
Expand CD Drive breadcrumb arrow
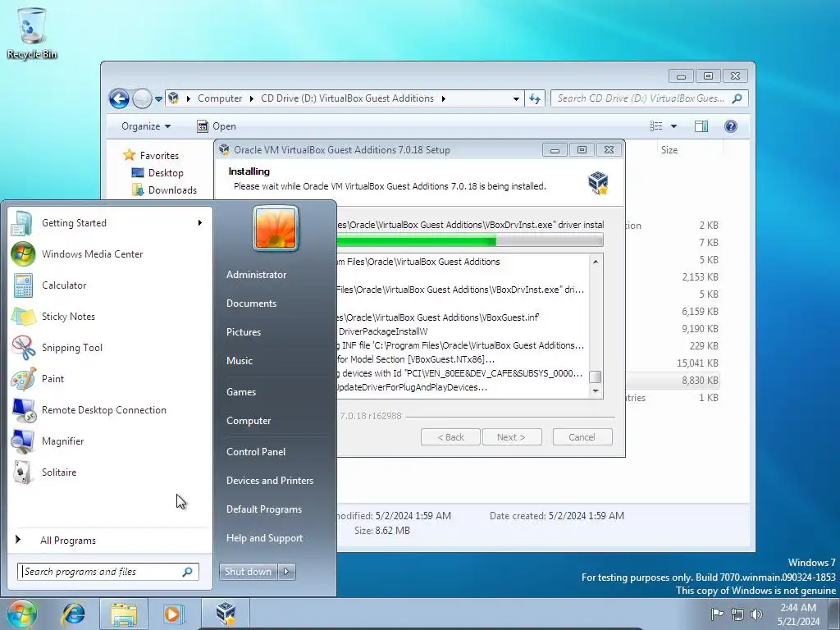[x=444, y=98]
